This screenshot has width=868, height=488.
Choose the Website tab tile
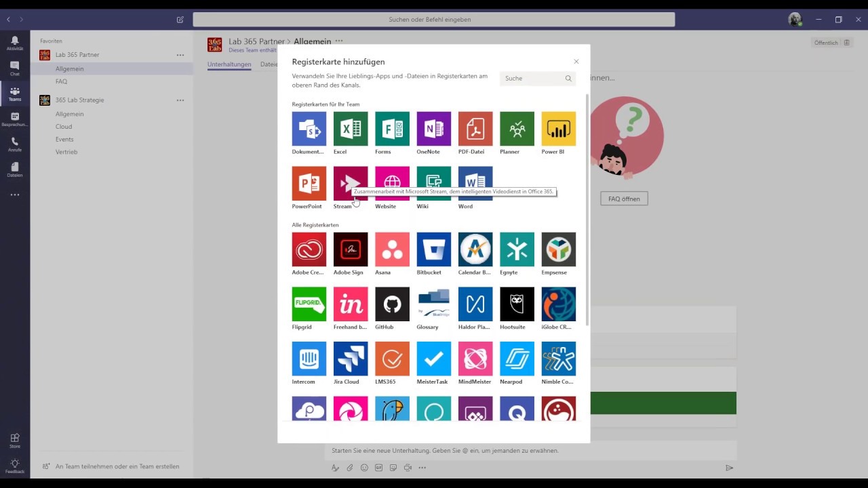[392, 184]
